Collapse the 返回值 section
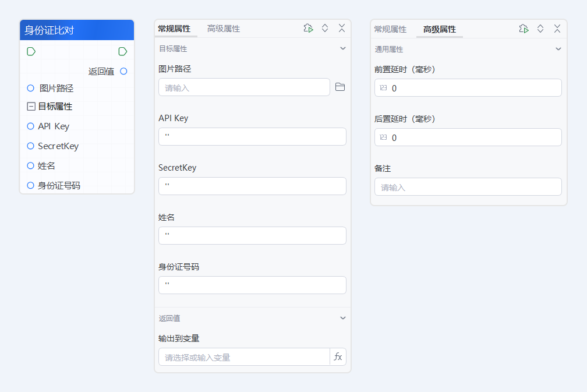The width and height of the screenshot is (587, 392). [343, 317]
